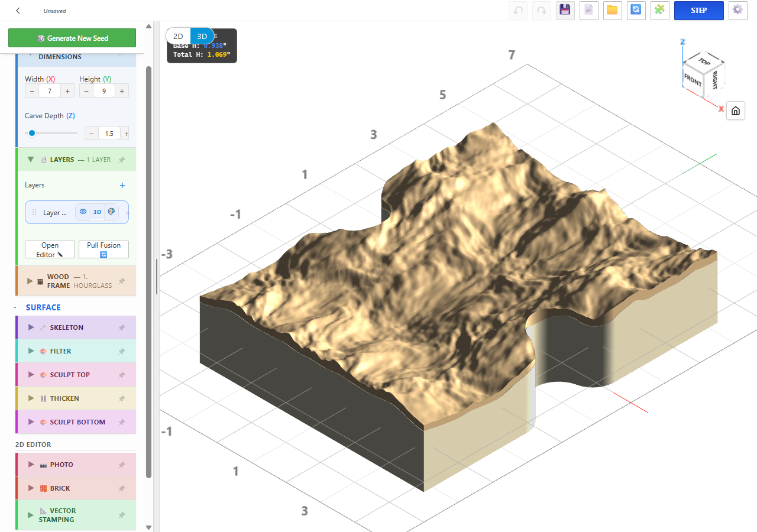
Task: Expand the PHOTO section
Action: (31, 465)
